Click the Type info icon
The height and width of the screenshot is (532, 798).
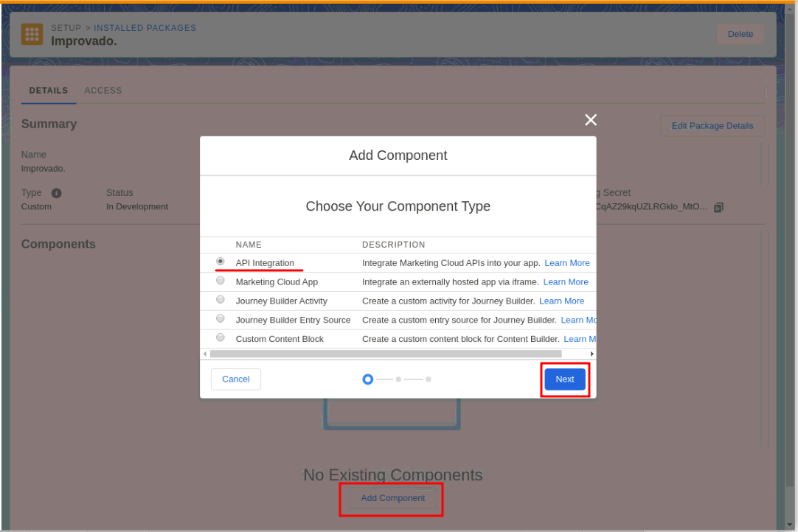(x=57, y=193)
